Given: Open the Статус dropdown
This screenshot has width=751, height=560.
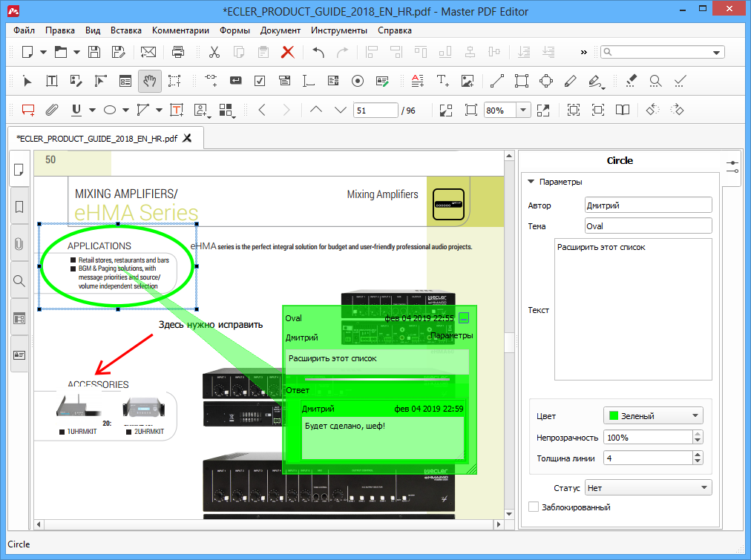Looking at the screenshot, I should pos(647,487).
